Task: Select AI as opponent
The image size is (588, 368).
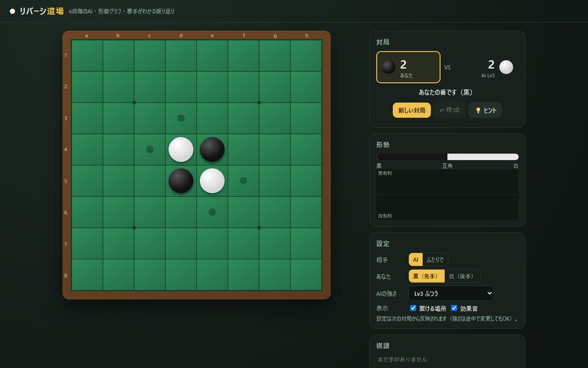Action: (x=416, y=259)
